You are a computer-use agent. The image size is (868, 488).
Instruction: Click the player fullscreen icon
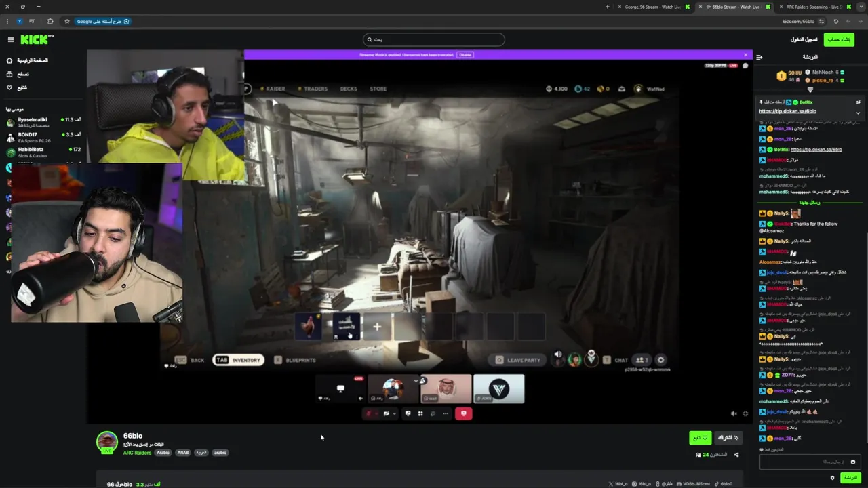tap(745, 413)
